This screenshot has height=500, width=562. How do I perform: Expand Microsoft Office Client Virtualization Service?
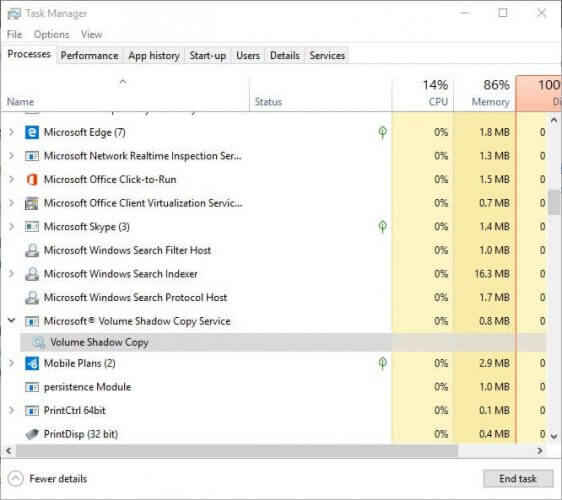click(x=11, y=203)
